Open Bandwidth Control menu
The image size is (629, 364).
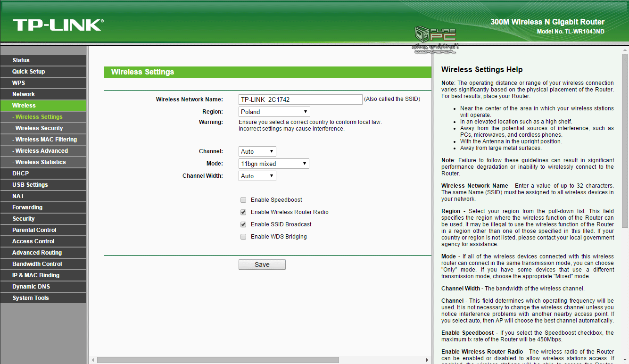[x=43, y=264]
